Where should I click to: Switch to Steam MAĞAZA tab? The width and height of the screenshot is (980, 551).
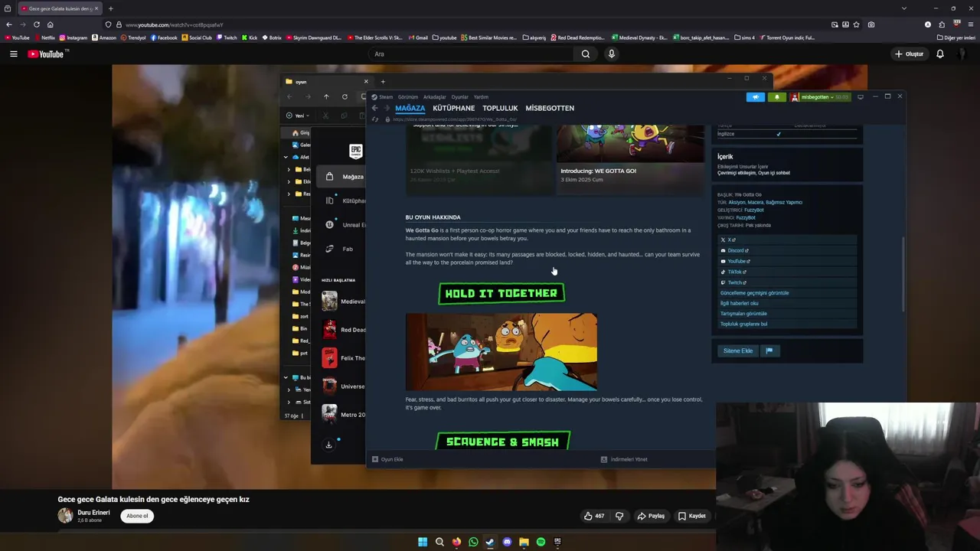click(410, 108)
